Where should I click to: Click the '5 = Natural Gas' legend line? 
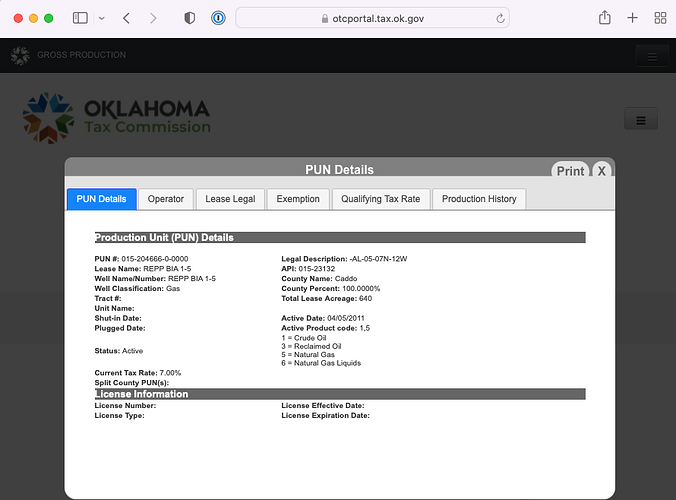tap(308, 355)
